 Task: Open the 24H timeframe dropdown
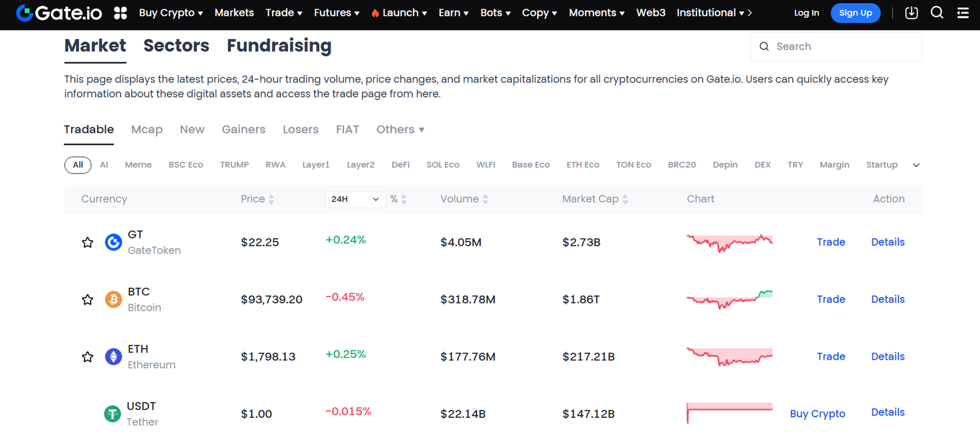click(354, 199)
